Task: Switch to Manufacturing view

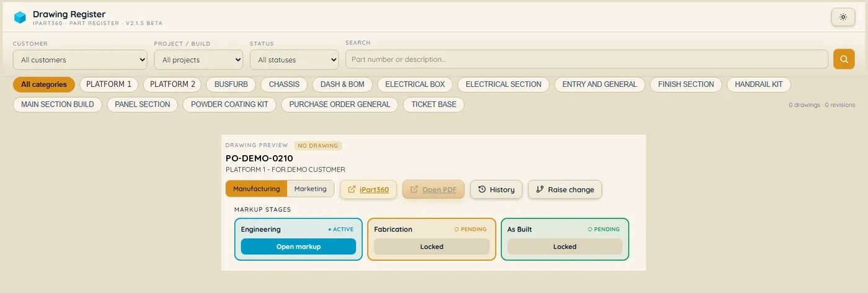Action: (x=257, y=189)
